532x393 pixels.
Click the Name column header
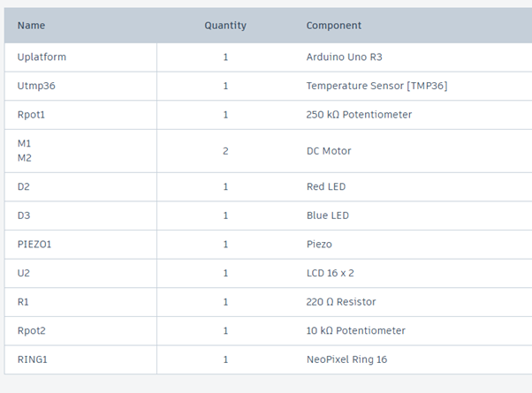[31, 26]
